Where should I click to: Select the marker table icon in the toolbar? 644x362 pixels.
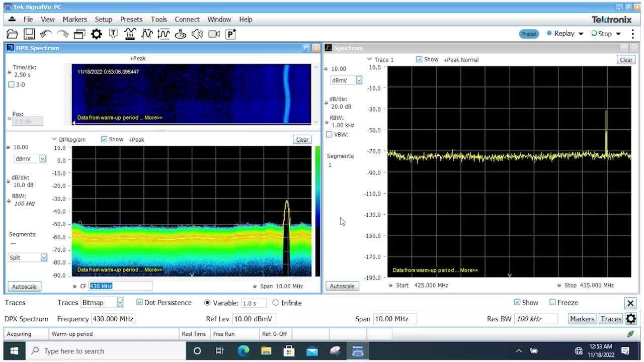113,34
